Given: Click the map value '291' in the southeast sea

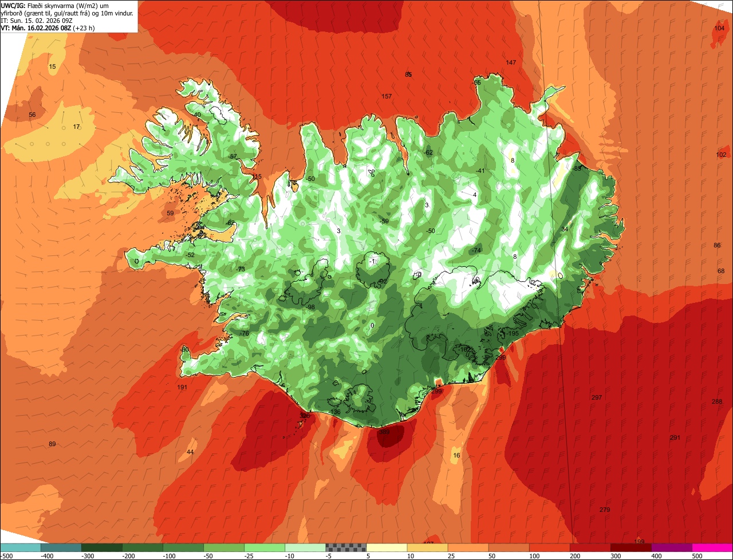Looking at the screenshot, I should 675,438.
